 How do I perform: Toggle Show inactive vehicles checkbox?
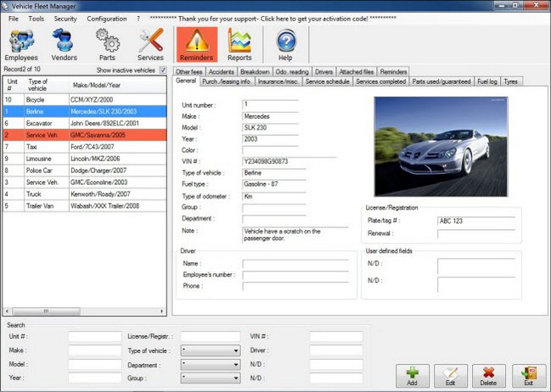163,70
